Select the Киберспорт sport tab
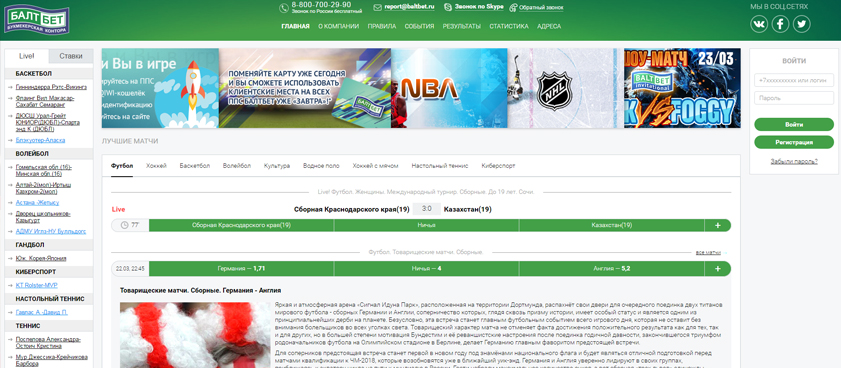841x368 pixels. coord(498,166)
